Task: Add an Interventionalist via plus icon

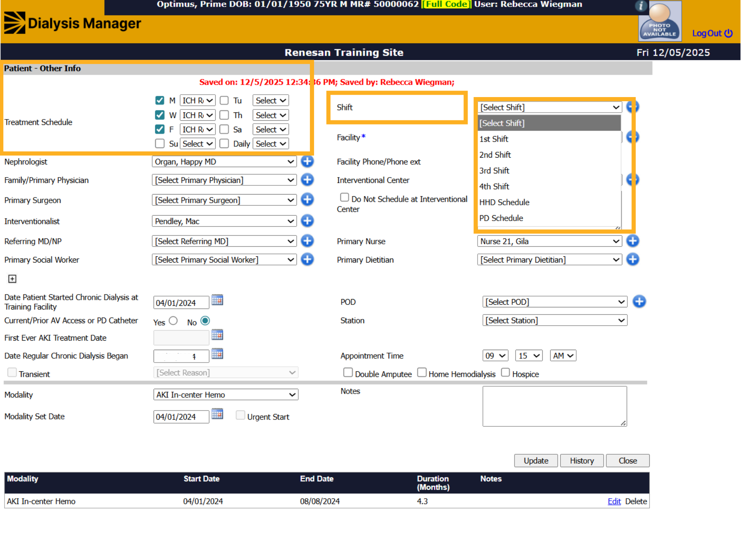Action: click(x=307, y=221)
